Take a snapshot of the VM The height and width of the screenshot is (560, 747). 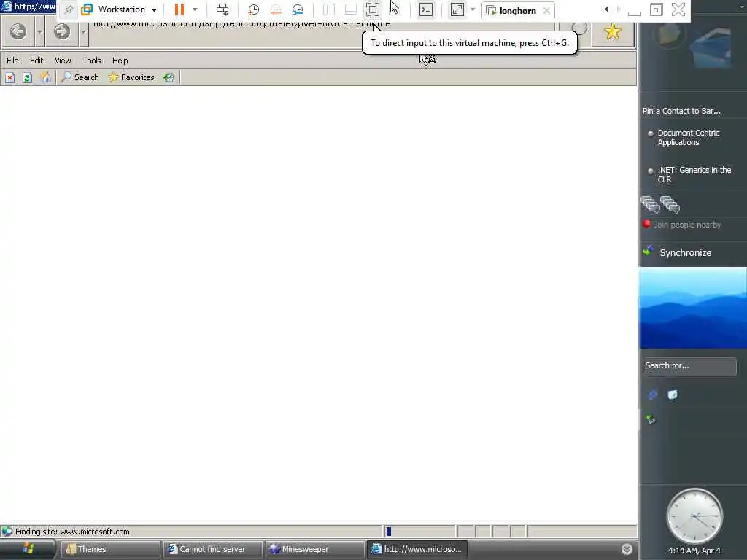click(x=253, y=9)
